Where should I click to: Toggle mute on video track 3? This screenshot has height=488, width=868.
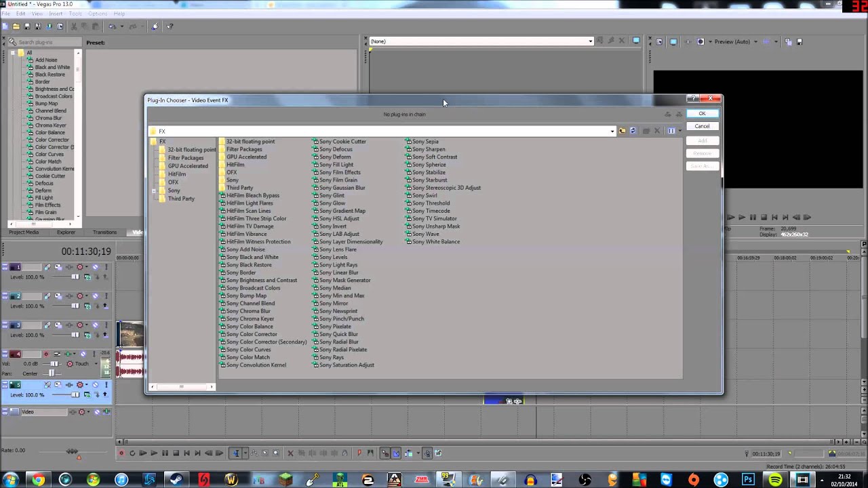click(95, 325)
